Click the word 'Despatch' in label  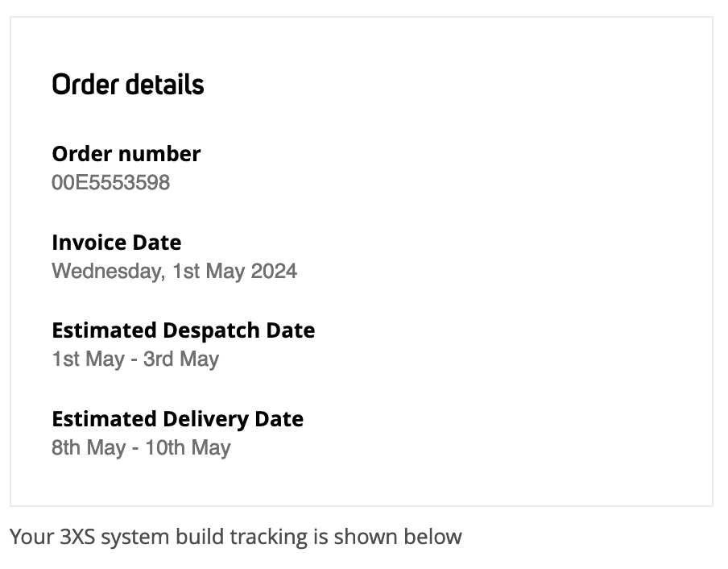[211, 331]
